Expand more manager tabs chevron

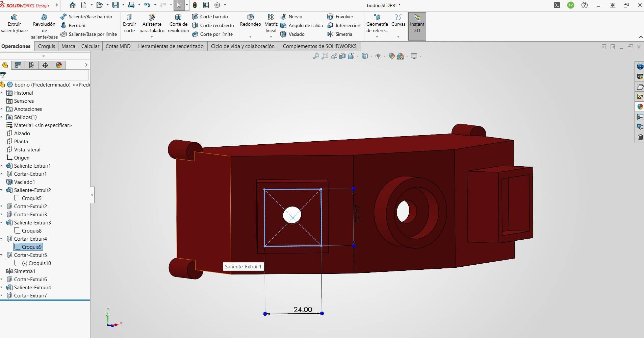coord(86,65)
